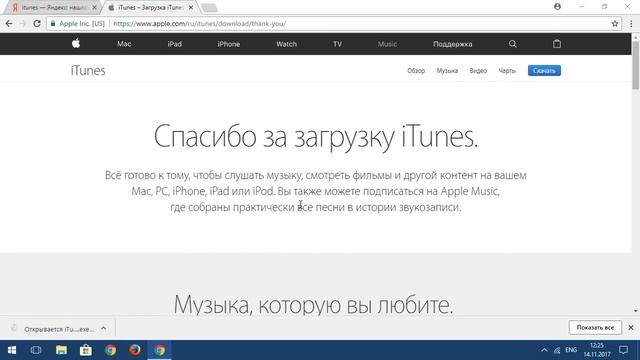Open Task View on taskbar
The image size is (640, 360).
pos(36,350)
